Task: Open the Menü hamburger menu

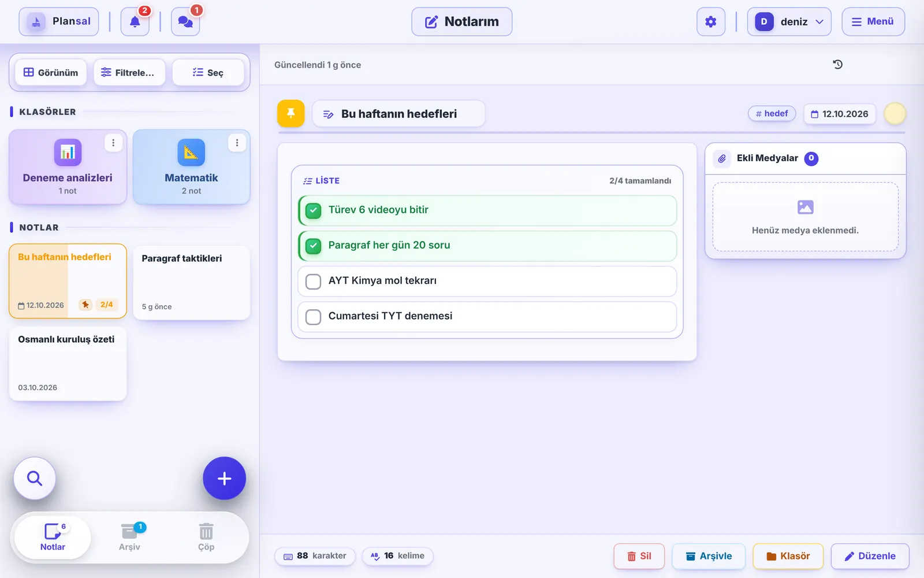Action: [x=873, y=22]
